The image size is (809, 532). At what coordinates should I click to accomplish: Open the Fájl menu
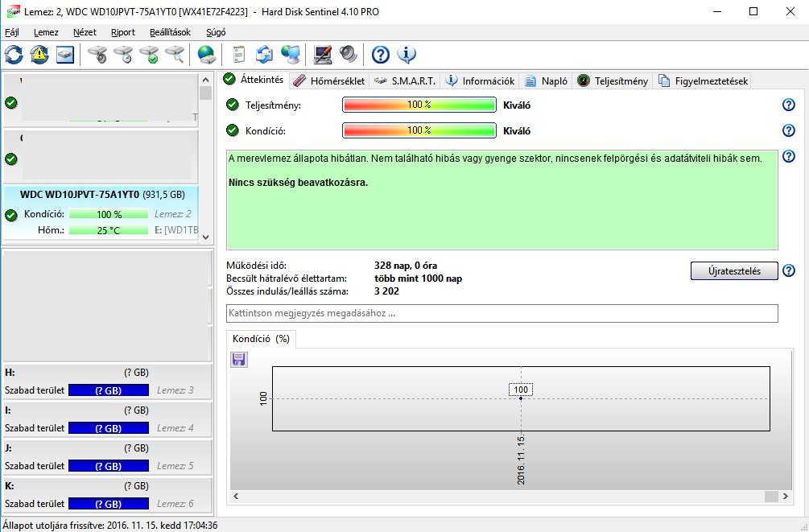(12, 32)
